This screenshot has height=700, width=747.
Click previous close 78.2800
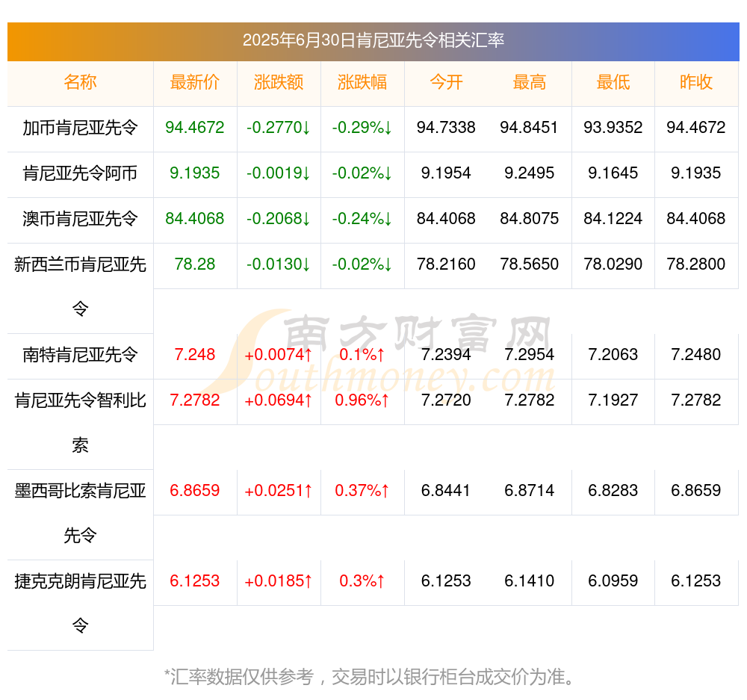[x=696, y=264]
